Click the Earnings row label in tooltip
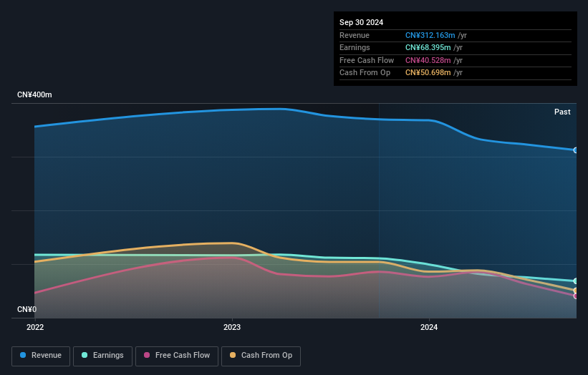This screenshot has width=588, height=375. pos(355,47)
